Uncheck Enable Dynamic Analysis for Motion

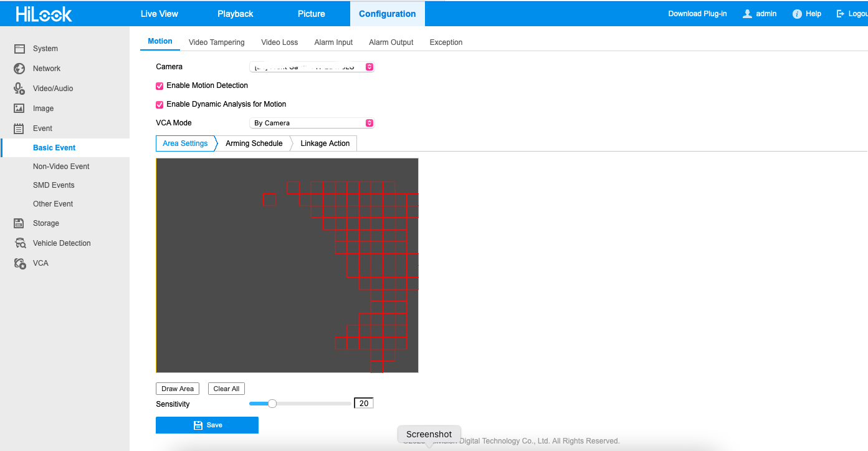[x=160, y=105]
